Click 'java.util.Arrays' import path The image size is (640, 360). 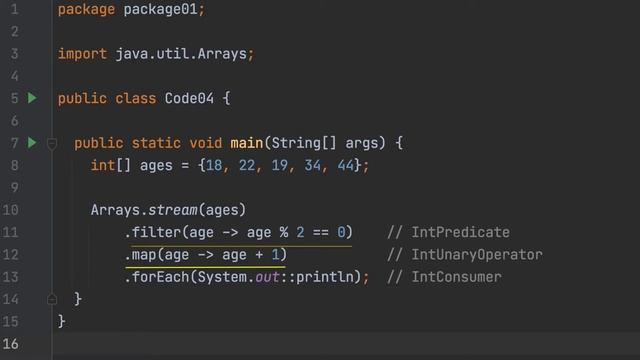(181, 54)
